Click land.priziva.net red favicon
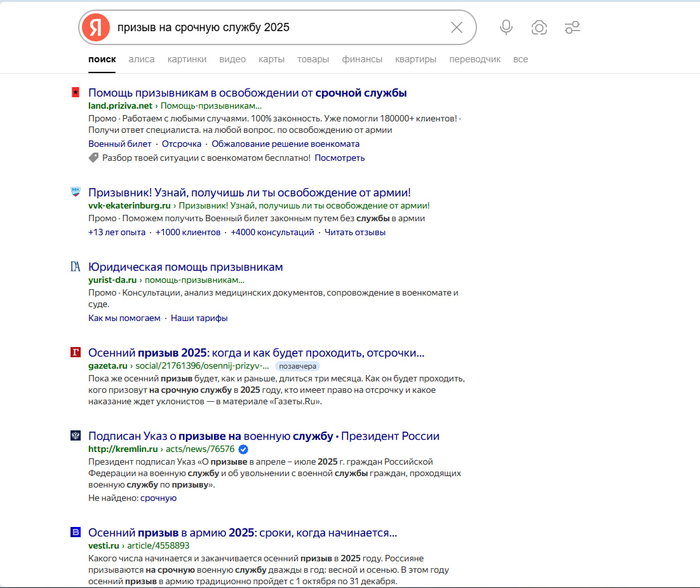The image size is (700, 588). click(75, 92)
